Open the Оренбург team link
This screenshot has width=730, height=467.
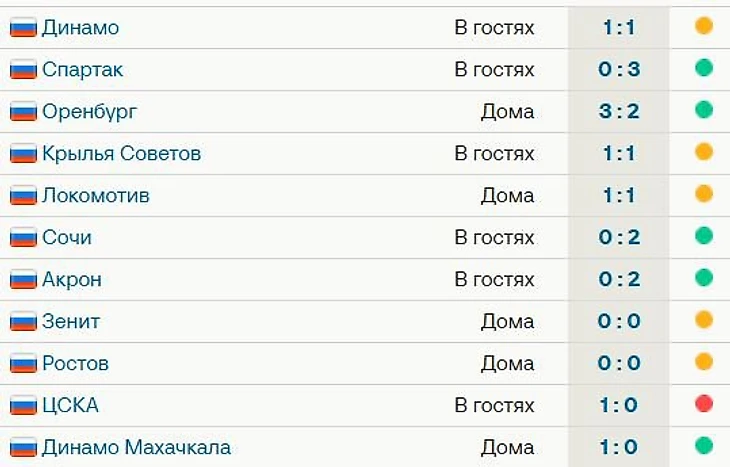[x=89, y=112]
